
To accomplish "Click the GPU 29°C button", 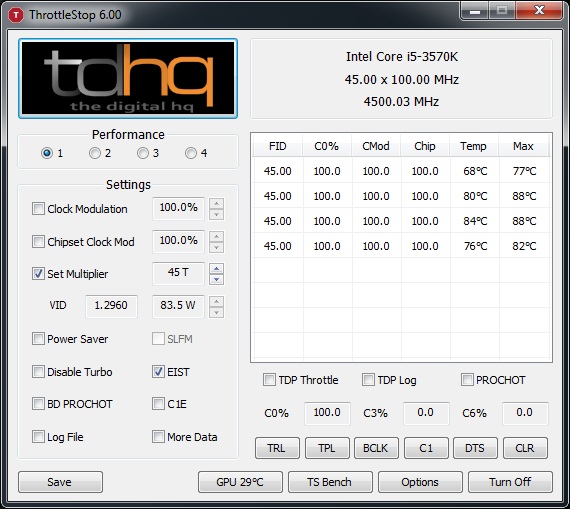I will (x=240, y=482).
